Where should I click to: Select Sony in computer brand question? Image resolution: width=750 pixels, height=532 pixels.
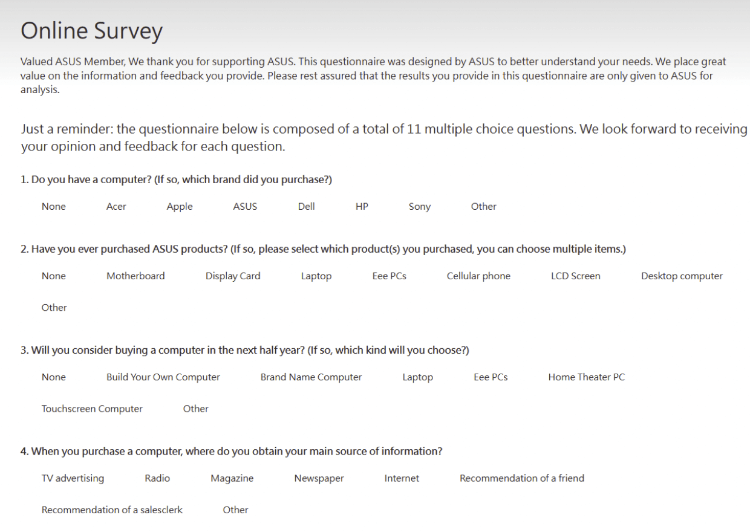click(x=419, y=207)
